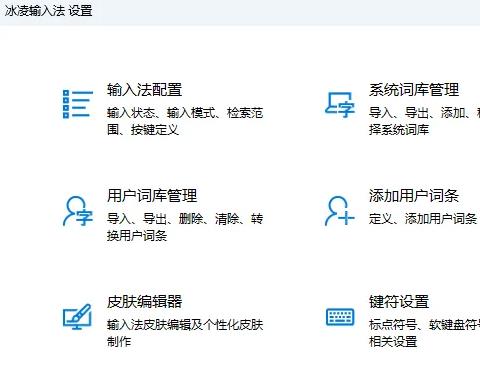Screen dimensions: 480x386
Task: Click description 导入、导出、删除、清除、转换用户词条
Action: point(185,227)
